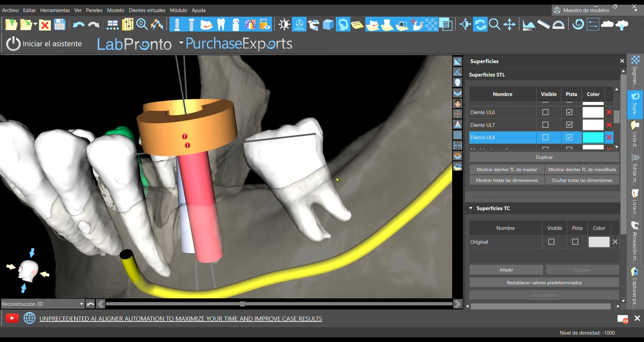Uncheck Pista checkbox for Diente UL8

pyautogui.click(x=569, y=137)
